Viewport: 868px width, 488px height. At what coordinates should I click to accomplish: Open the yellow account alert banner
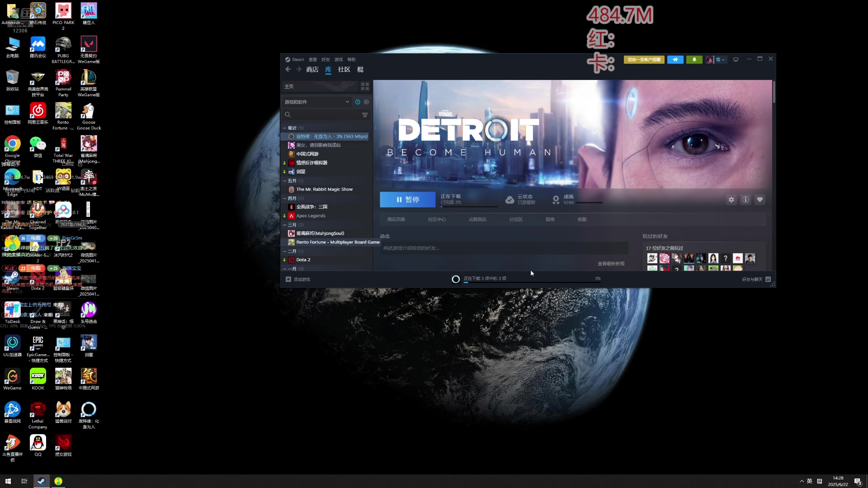(644, 60)
